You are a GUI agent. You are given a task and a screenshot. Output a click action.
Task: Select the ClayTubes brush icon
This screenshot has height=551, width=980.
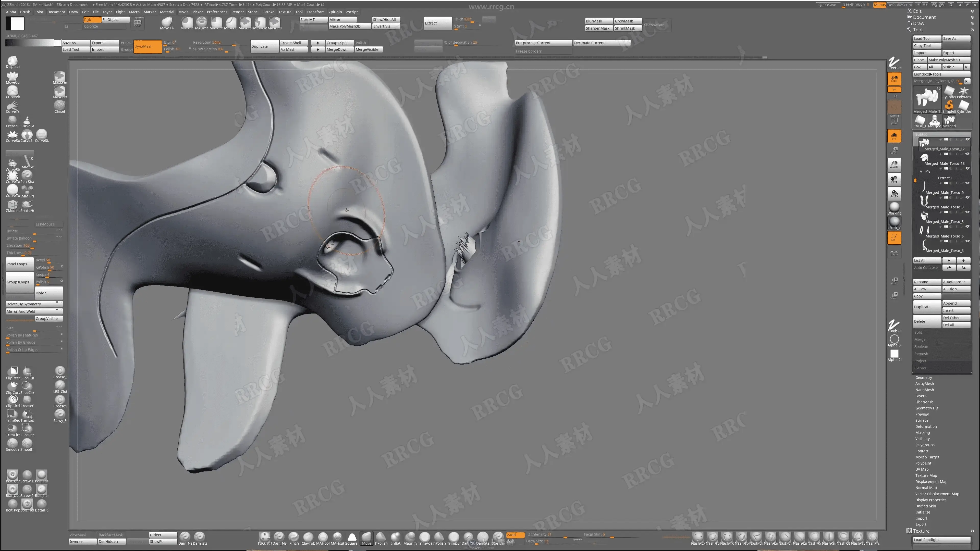click(308, 537)
